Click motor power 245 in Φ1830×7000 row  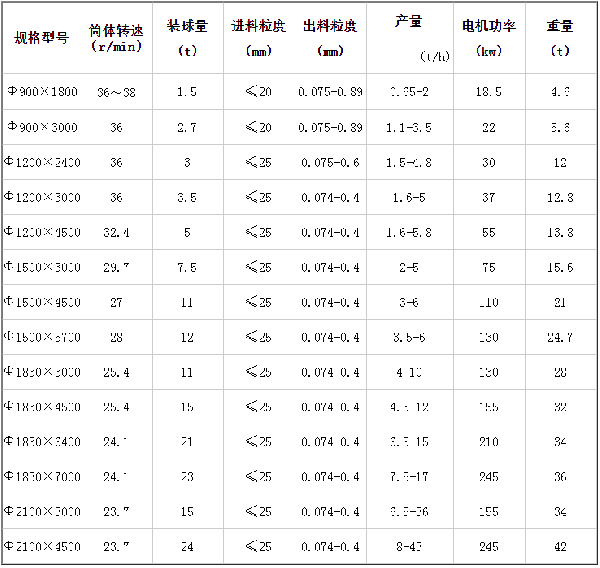click(x=489, y=477)
